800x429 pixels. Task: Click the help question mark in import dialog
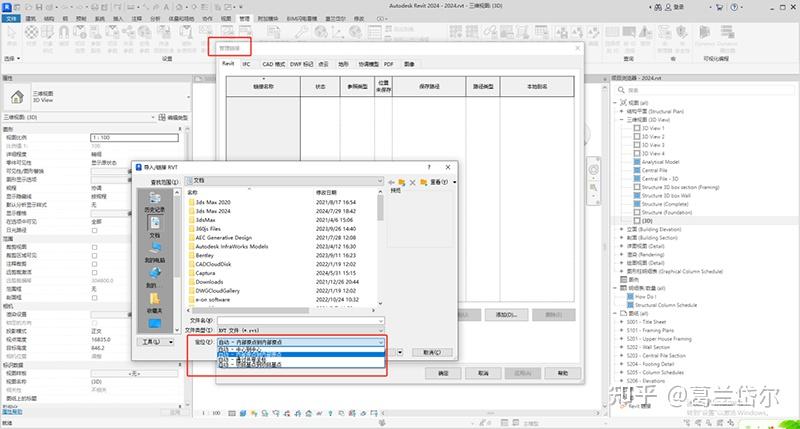coord(429,167)
